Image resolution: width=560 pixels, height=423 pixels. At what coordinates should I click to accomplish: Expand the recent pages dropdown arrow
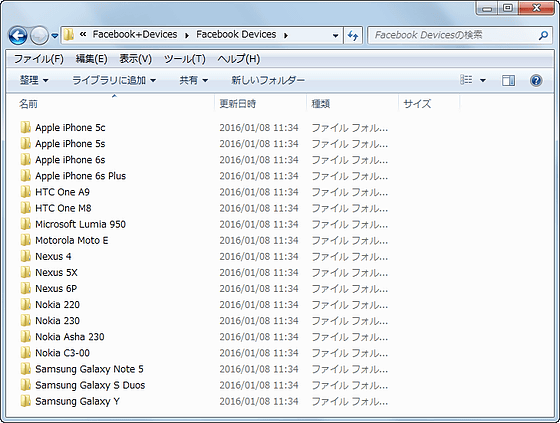tap(55, 36)
